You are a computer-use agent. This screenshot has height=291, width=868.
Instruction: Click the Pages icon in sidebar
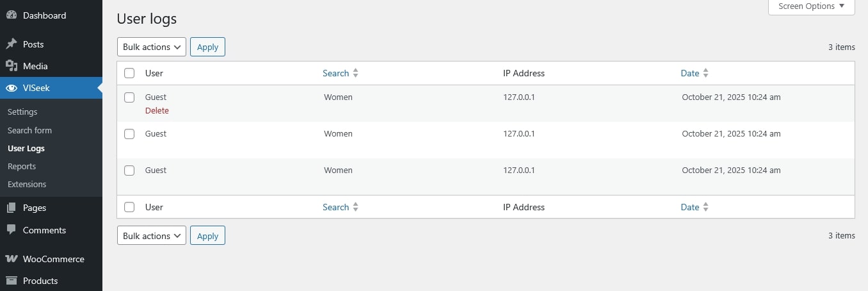[12, 208]
